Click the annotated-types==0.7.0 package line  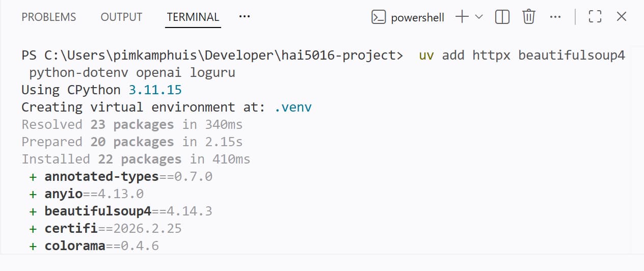128,177
